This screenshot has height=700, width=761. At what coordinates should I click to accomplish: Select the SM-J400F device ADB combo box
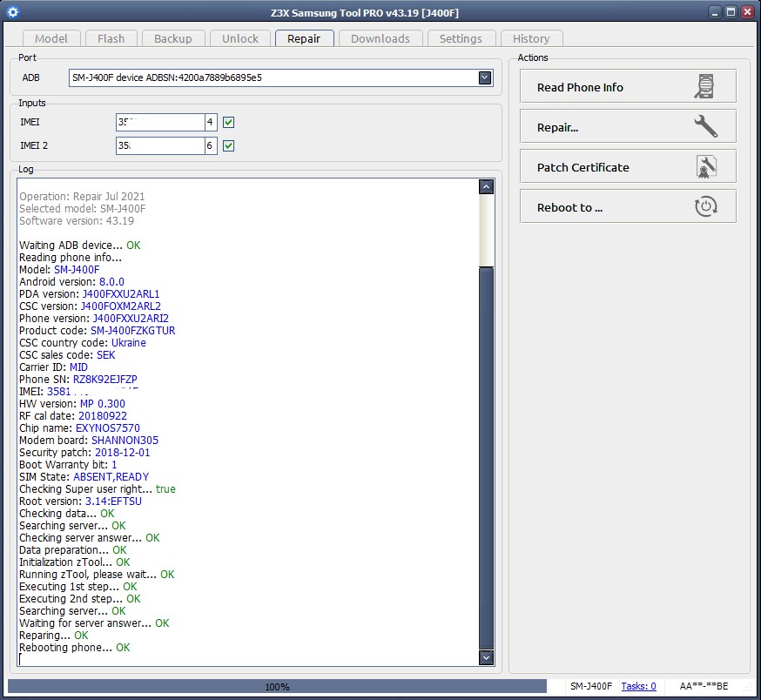pos(281,77)
